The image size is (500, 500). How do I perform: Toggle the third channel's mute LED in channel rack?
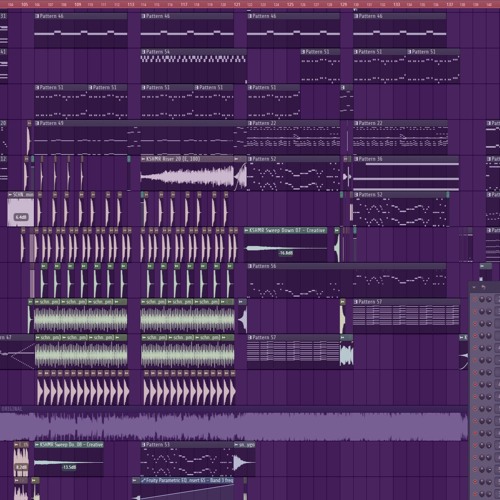click(x=475, y=324)
